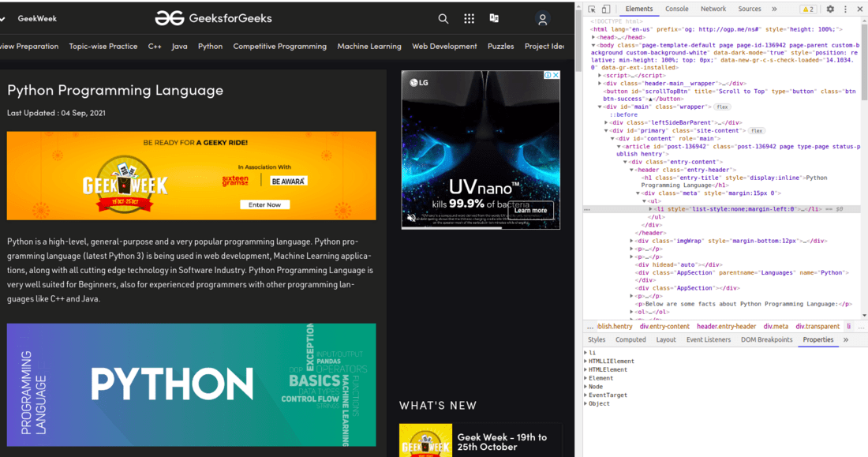Toggle the DevTools device toolbar icon
Screen dimensions: 868x457
point(606,9)
